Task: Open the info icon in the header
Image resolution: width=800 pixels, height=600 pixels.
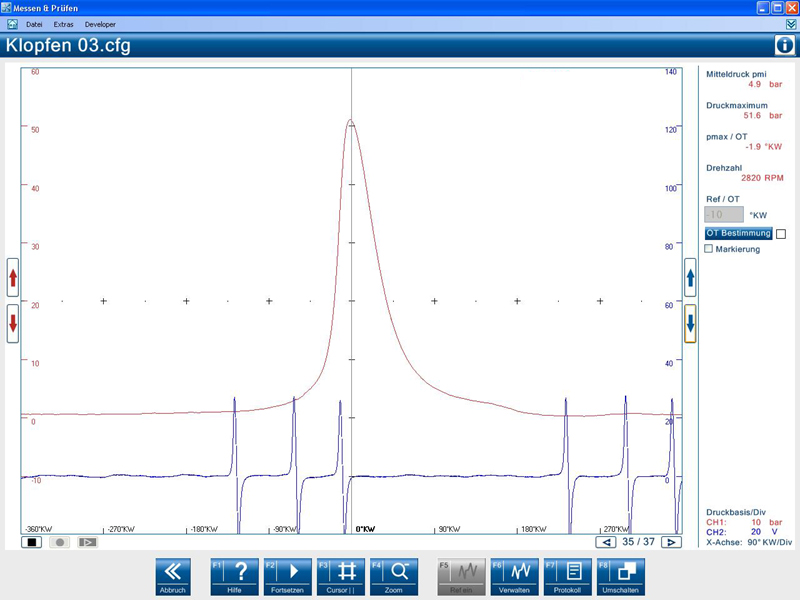Action: pos(785,45)
